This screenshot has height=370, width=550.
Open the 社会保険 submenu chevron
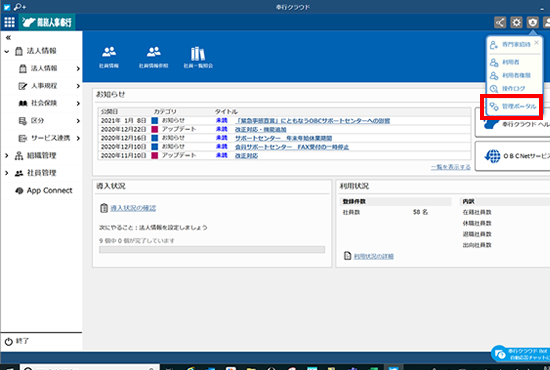click(x=78, y=103)
